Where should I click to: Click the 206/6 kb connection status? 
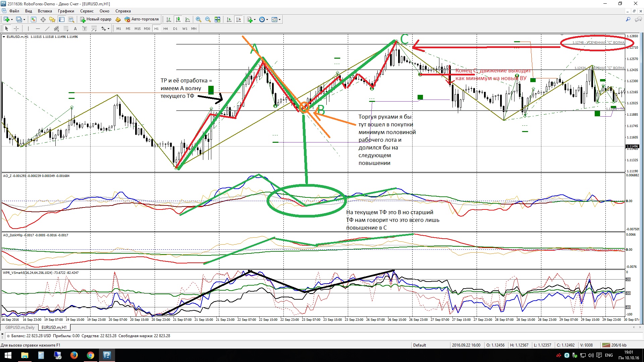[x=614, y=345]
